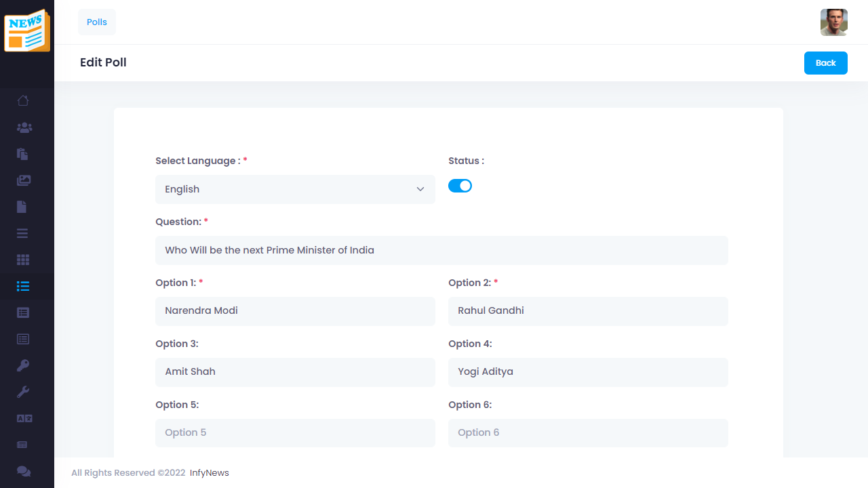Click the InfyNews logo
Image resolution: width=868 pixels, height=488 pixels.
pyautogui.click(x=27, y=30)
